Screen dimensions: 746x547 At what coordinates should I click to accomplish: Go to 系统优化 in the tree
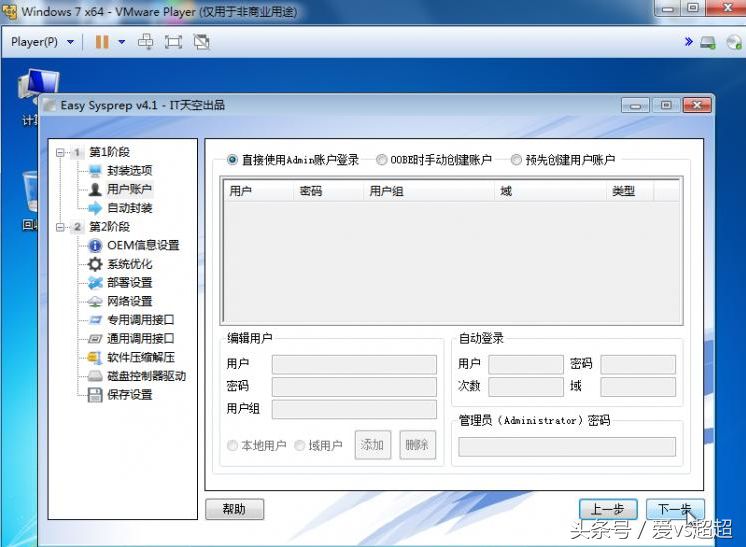[x=129, y=264]
